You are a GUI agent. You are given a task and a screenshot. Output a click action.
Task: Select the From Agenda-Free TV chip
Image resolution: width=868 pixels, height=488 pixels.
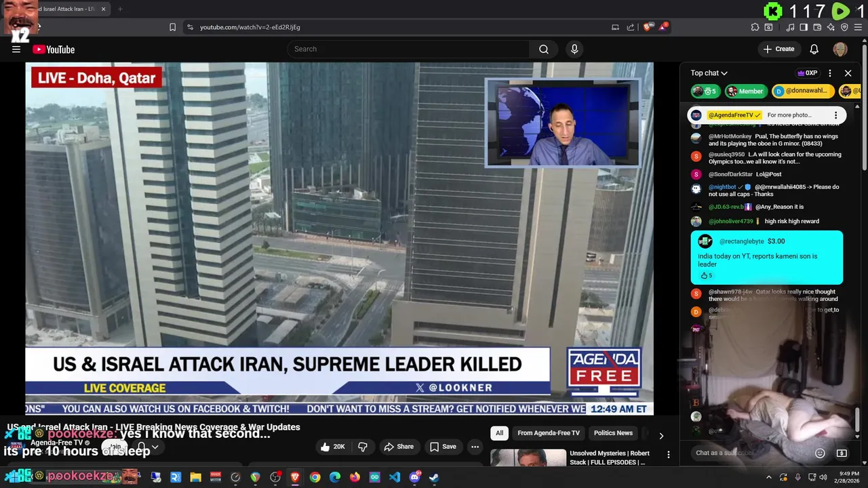click(x=549, y=433)
